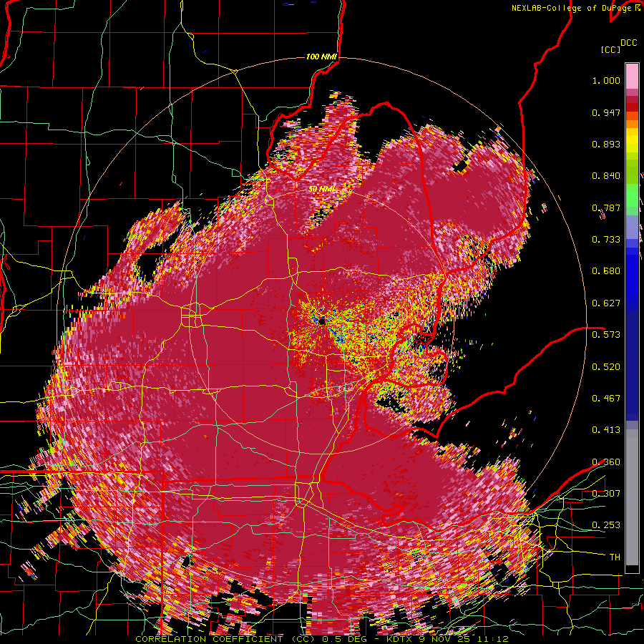Select the 0.947 scale value
Image resolution: width=644 pixels, height=644 pixels.
pyautogui.click(x=606, y=112)
